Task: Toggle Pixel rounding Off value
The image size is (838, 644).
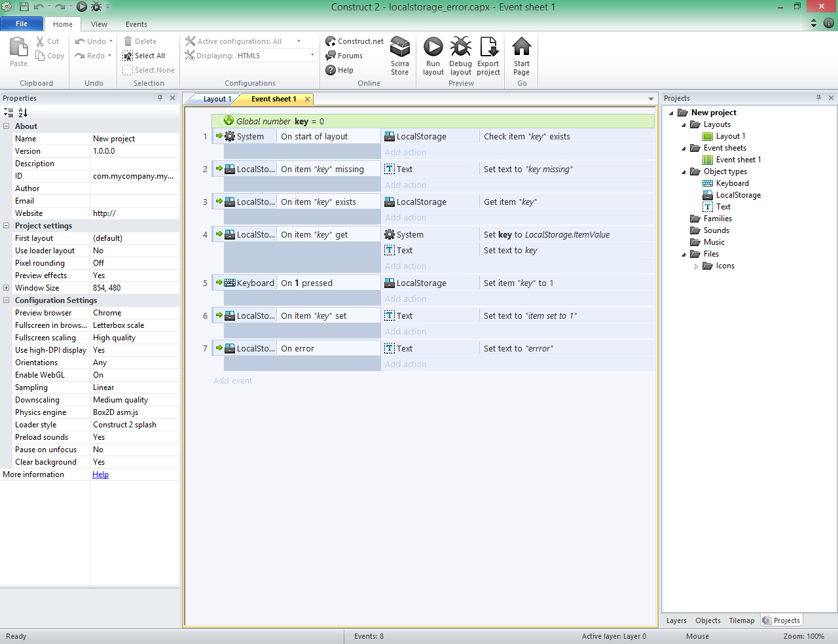Action: tap(134, 263)
